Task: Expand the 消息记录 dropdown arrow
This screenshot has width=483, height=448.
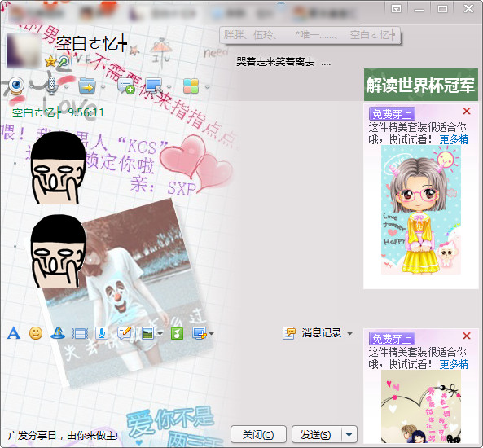Action: (349, 334)
